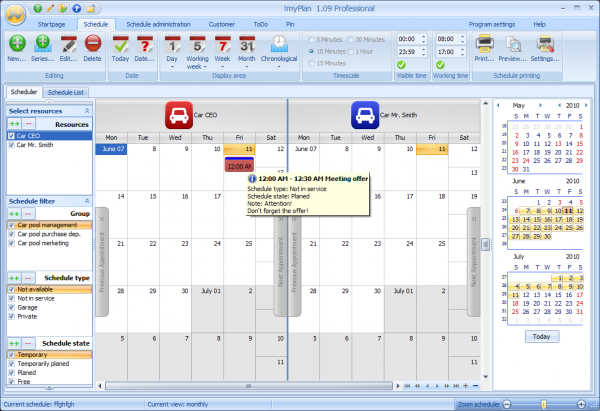Go to previous month in mini calendar
600x411 pixels.
click(x=498, y=105)
